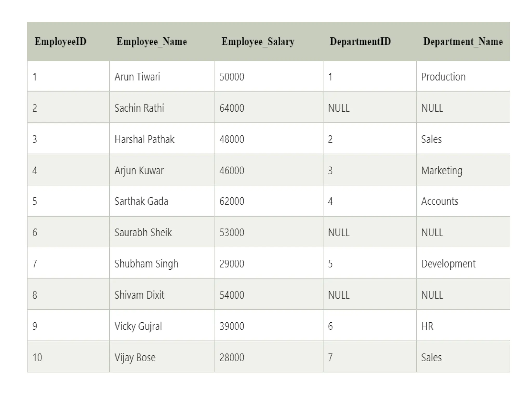Select the Development department cell
Viewport: 532px width, 399px height.
(x=448, y=264)
